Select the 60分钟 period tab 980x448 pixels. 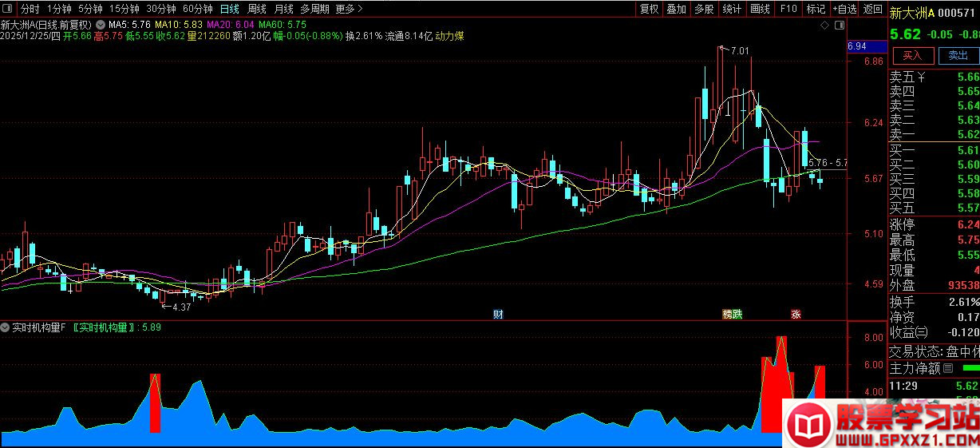point(197,10)
